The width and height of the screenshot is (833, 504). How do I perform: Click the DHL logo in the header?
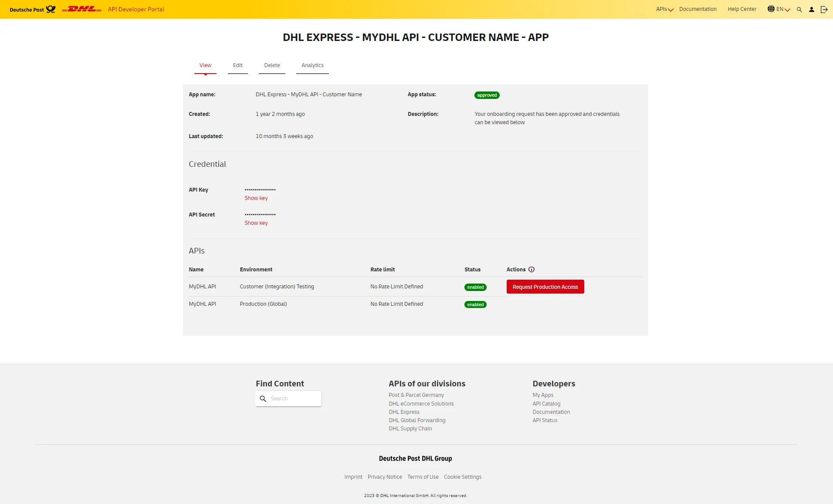tap(81, 9)
